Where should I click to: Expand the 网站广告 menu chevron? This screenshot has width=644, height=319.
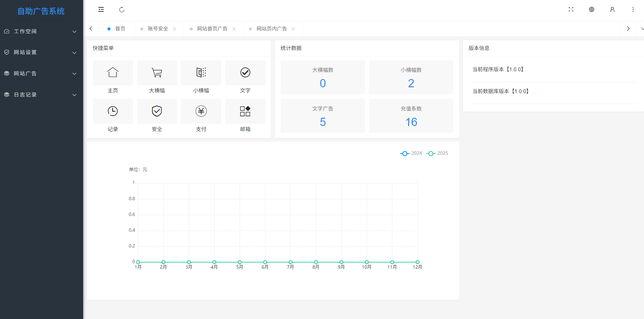[74, 74]
